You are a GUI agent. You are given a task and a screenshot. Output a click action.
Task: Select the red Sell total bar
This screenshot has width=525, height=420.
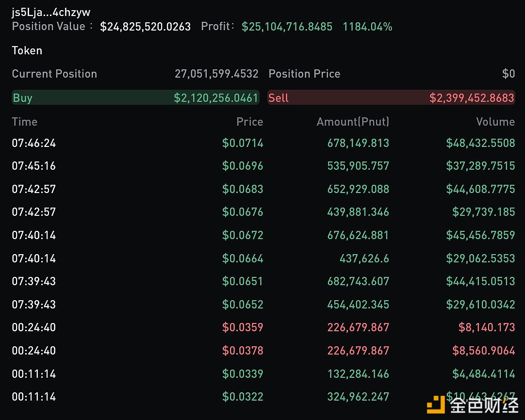click(x=391, y=97)
